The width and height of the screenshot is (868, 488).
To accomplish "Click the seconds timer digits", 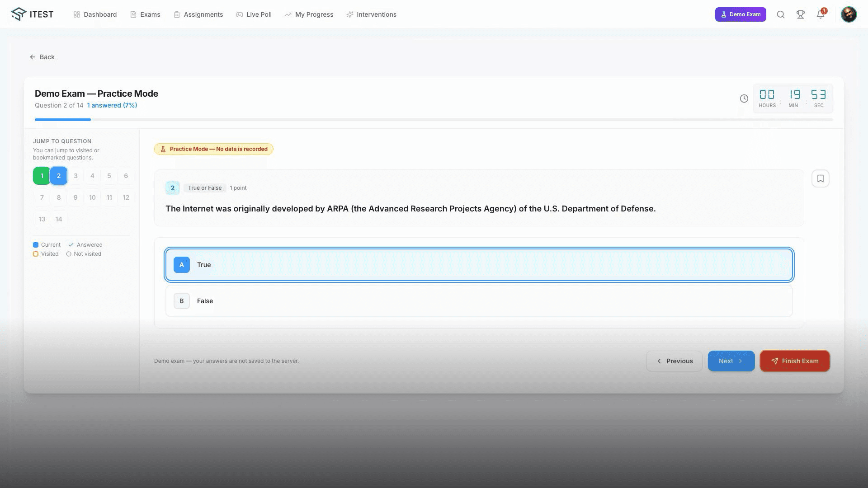I will (819, 94).
